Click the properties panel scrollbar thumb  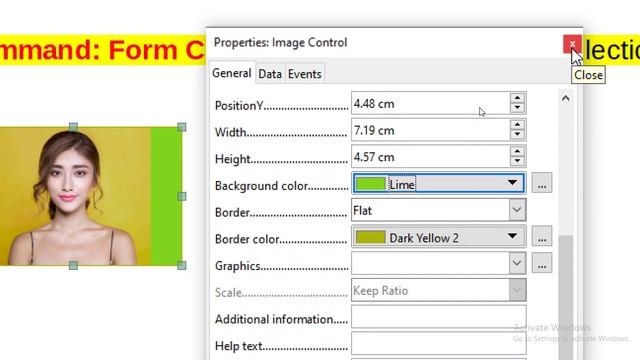(x=566, y=297)
